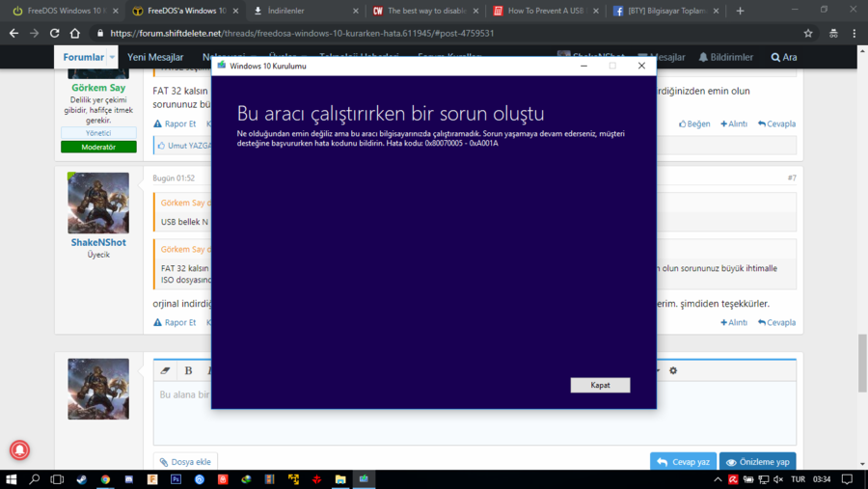
Task: Open Yeni Mesajlar in forum navigation
Action: (155, 57)
